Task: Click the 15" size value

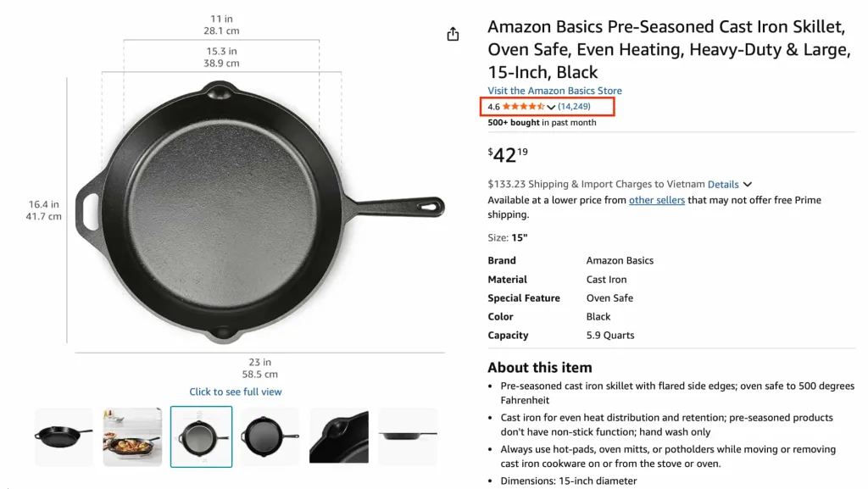Action: [x=519, y=238]
